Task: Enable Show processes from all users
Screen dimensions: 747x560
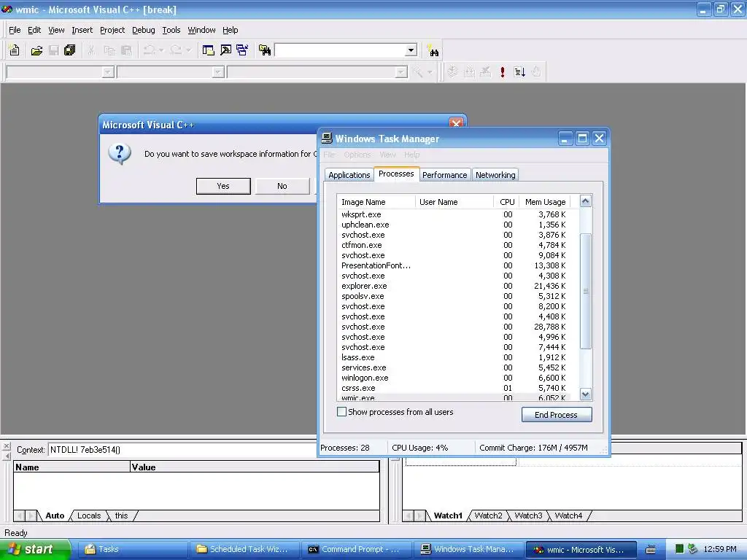Action: click(341, 411)
